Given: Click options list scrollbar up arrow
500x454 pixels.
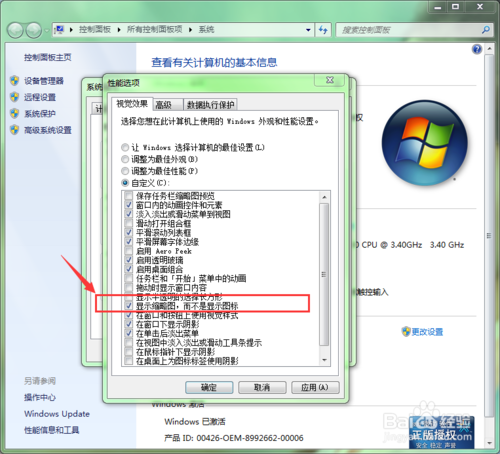Looking at the screenshot, I should point(324,197).
